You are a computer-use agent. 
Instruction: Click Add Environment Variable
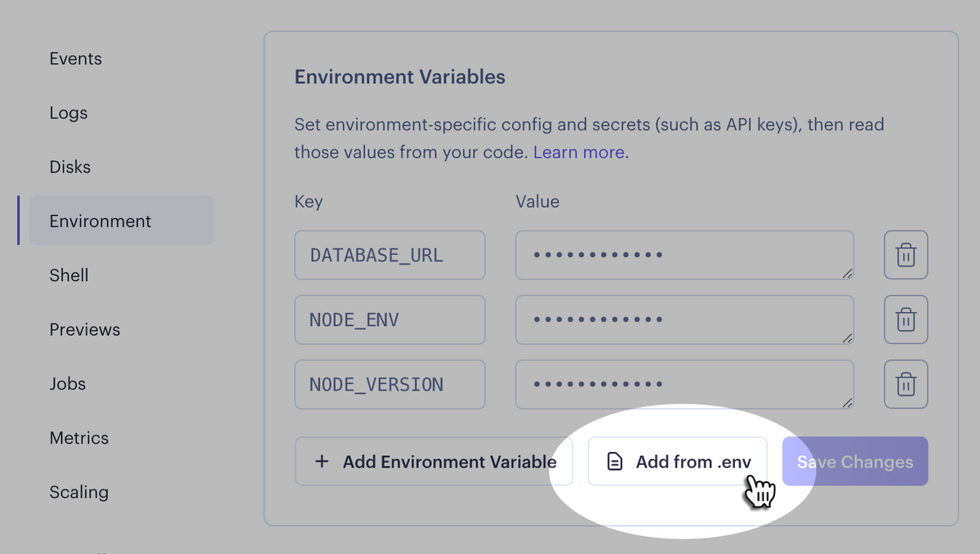point(433,462)
